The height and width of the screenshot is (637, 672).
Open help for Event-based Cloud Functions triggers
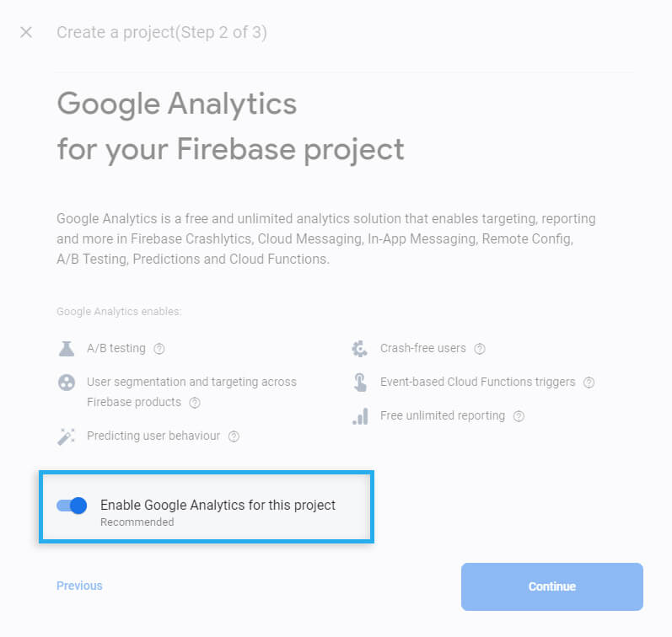coord(589,383)
